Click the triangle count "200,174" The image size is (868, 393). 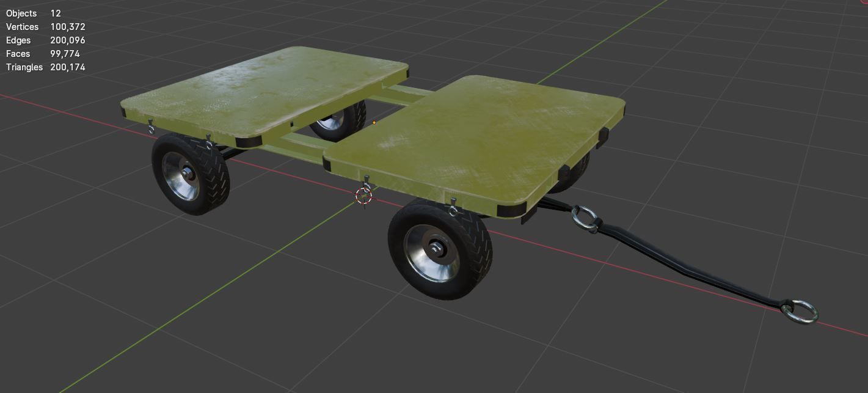tap(68, 67)
